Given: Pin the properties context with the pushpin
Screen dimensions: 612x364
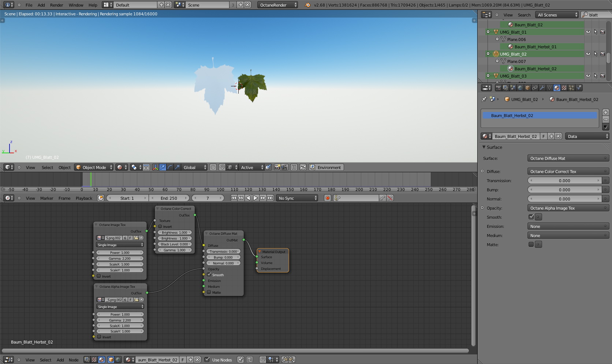Looking at the screenshot, I should click(484, 99).
